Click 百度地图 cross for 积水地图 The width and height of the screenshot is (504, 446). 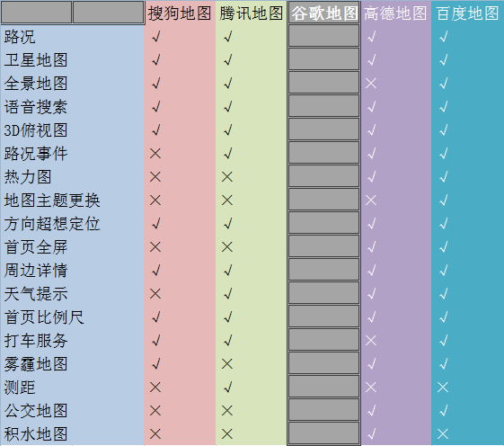(443, 434)
